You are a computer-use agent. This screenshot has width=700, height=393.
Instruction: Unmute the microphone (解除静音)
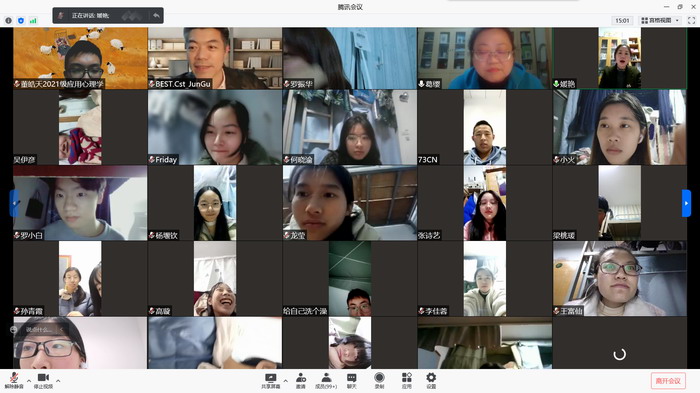point(13,381)
